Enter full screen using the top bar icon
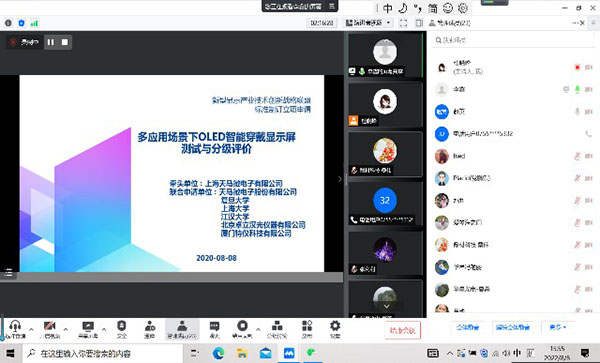This screenshot has height=363, width=600. point(403,23)
